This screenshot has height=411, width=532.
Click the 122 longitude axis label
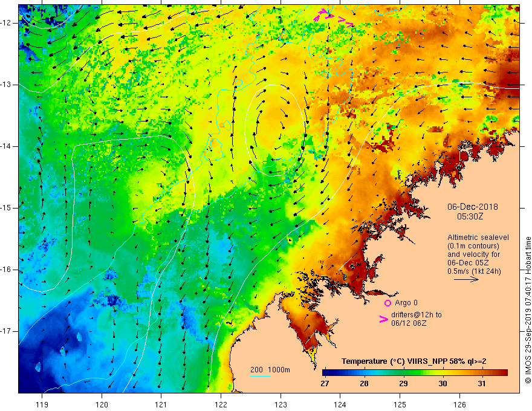[x=221, y=404]
